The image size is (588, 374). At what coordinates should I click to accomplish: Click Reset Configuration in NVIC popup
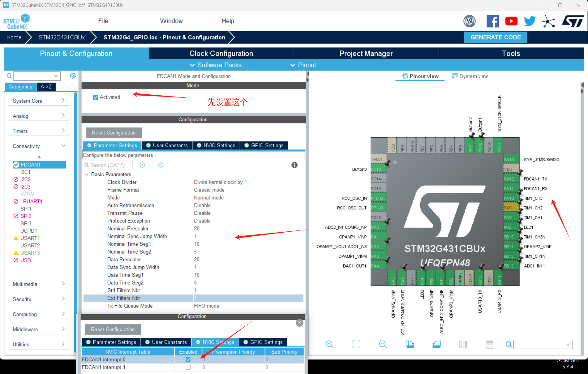coord(113,329)
